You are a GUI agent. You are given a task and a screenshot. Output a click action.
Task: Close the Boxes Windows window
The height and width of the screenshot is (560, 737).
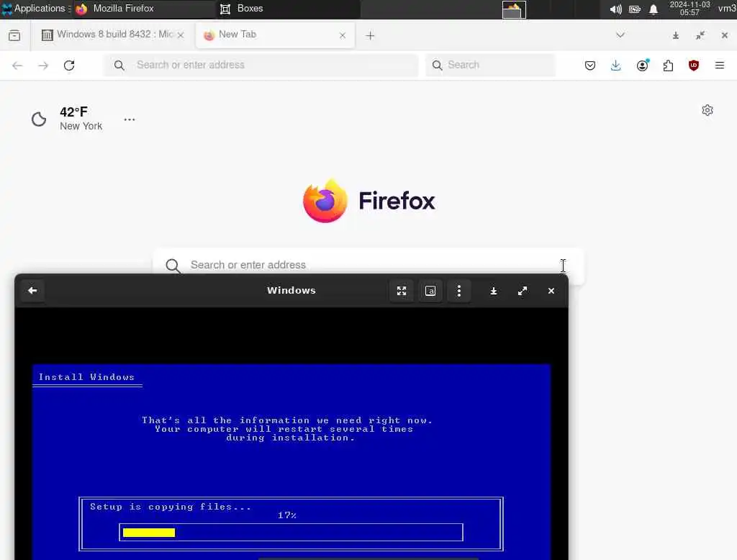click(551, 291)
